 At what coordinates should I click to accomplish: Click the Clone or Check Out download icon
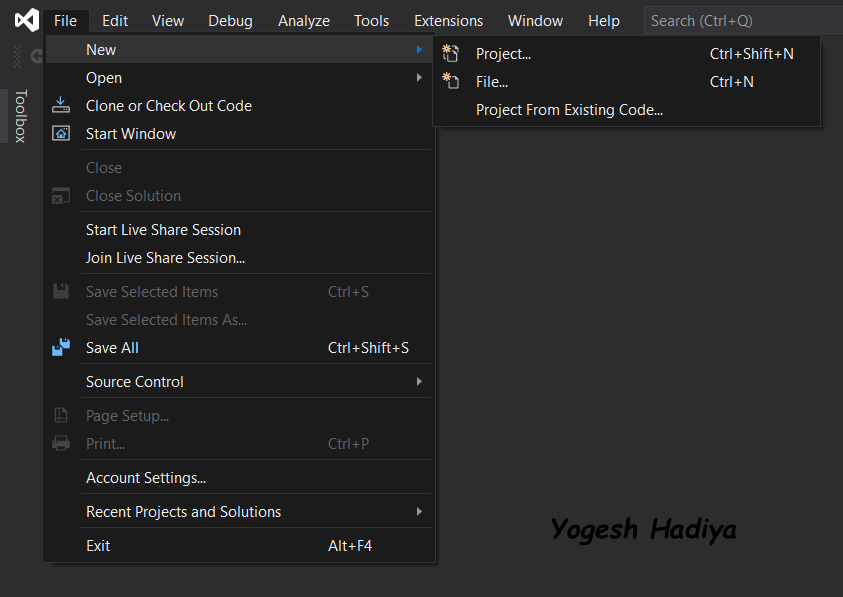click(61, 105)
